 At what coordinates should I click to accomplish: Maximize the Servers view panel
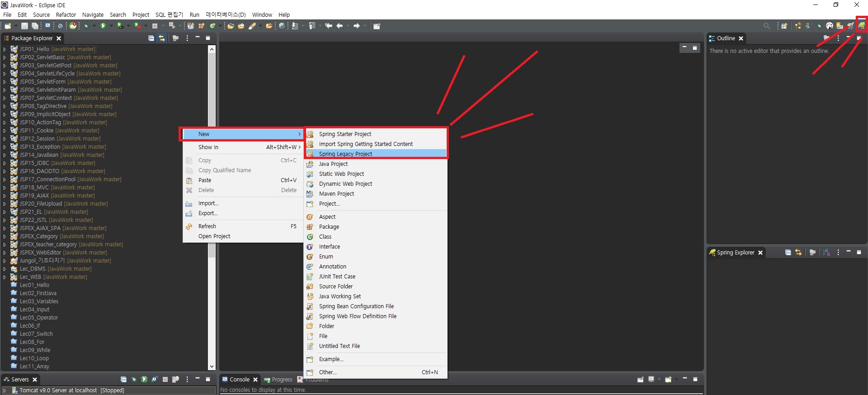[x=208, y=379]
